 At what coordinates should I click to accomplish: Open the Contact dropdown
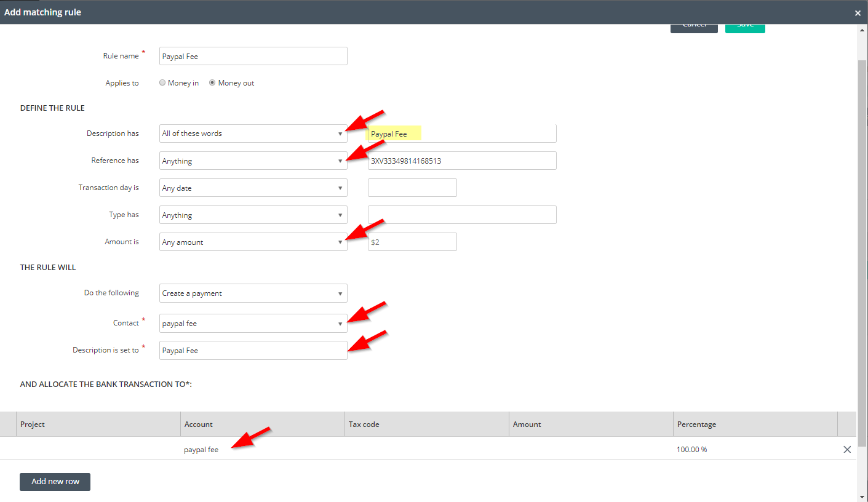click(x=253, y=323)
